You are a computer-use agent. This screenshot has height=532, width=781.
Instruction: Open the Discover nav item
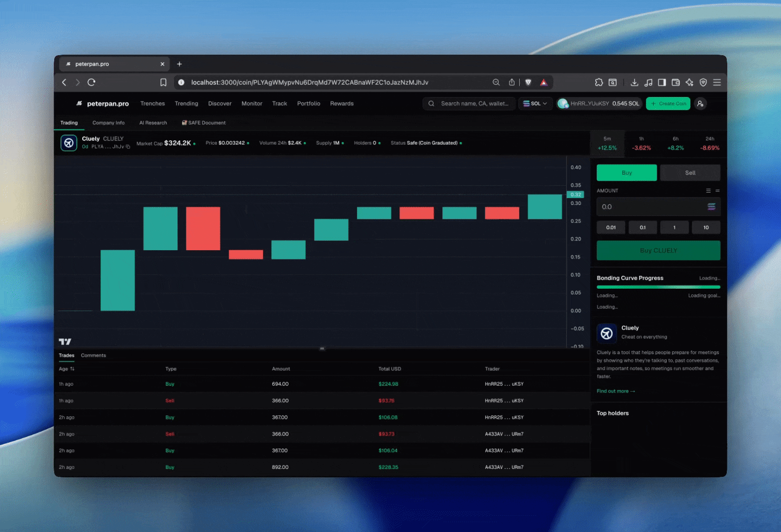(x=220, y=103)
